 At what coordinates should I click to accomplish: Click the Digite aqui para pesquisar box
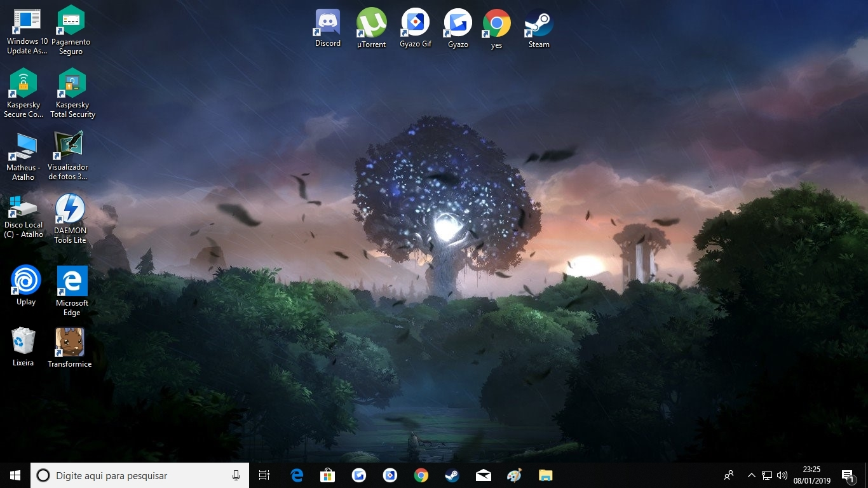coord(140,475)
